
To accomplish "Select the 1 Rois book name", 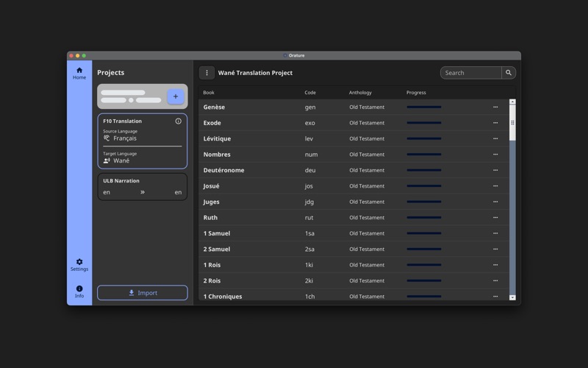I will point(212,265).
